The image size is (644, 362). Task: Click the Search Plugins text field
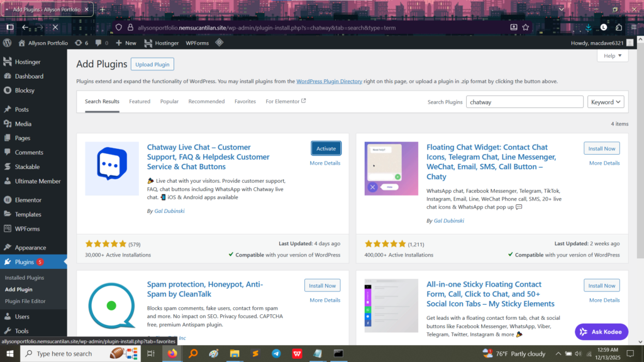pyautogui.click(x=525, y=102)
